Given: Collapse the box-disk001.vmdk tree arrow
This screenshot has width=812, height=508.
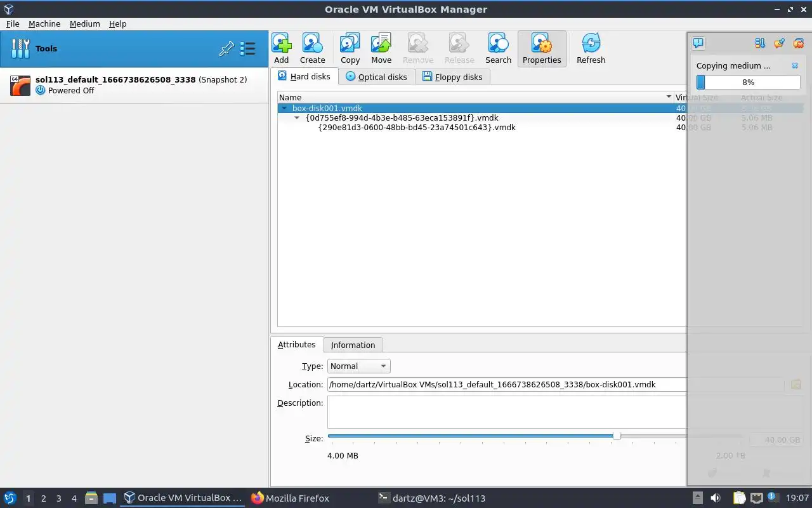Looking at the screenshot, I should pyautogui.click(x=284, y=109).
